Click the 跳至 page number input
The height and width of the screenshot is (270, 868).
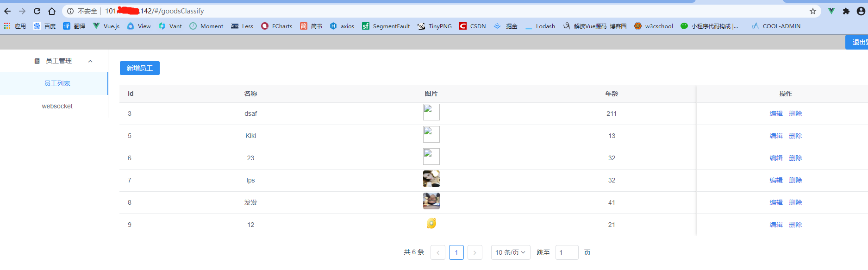pos(567,252)
